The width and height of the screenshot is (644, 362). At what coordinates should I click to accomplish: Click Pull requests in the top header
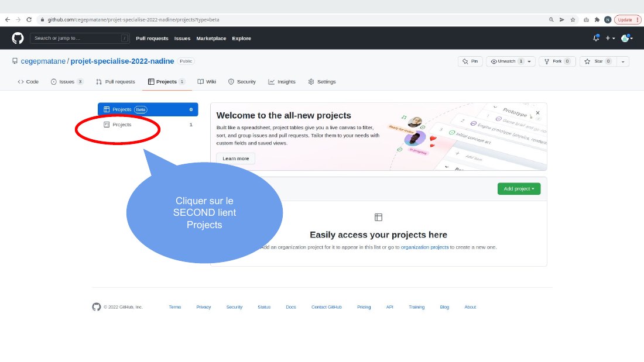click(x=152, y=38)
